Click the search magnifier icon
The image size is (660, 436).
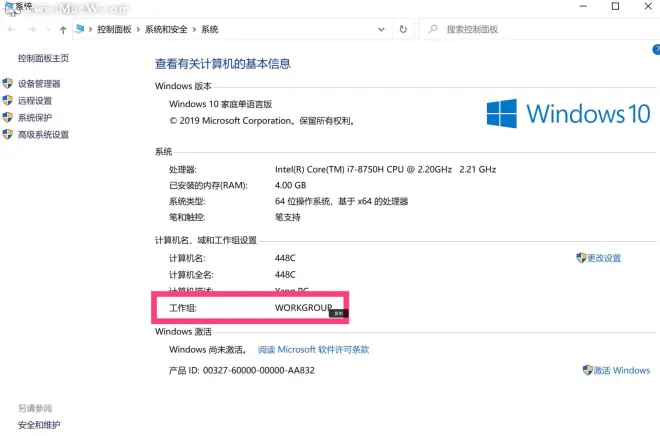tap(433, 29)
